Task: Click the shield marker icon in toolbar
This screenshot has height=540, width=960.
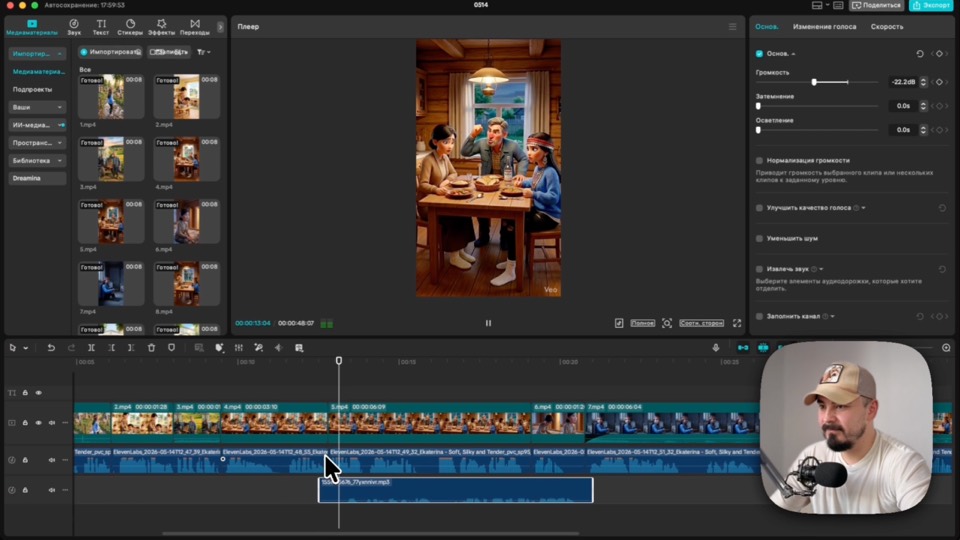Action: click(x=171, y=348)
